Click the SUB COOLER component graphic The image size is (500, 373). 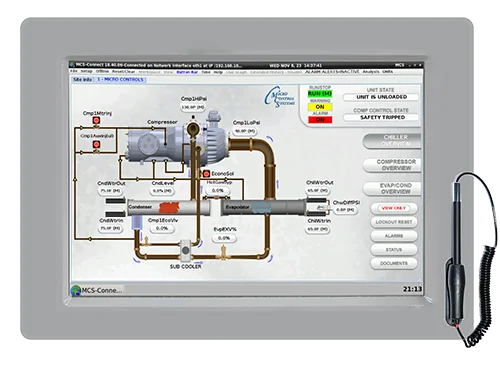(x=186, y=250)
